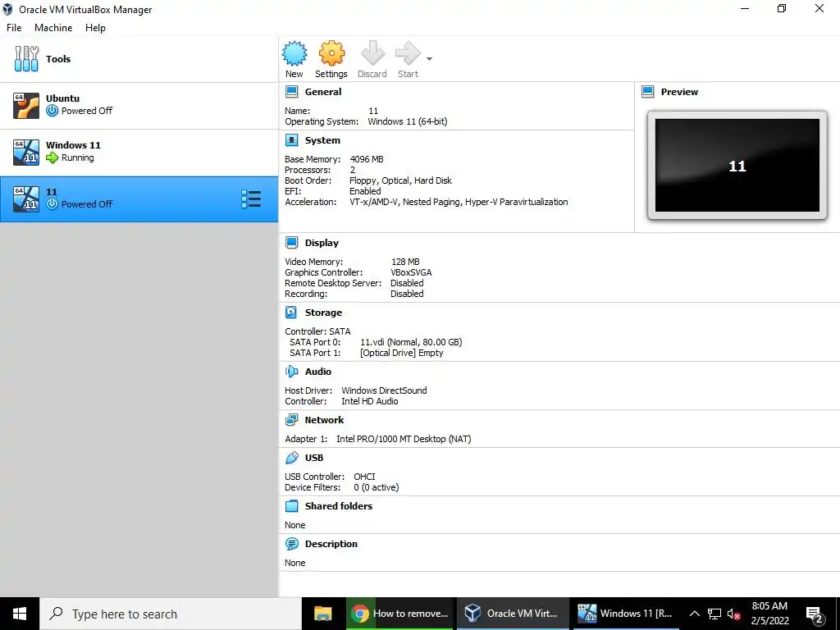
Task: Click the Intel PRO/1000 MT Desktop adapter text
Action: 404,439
